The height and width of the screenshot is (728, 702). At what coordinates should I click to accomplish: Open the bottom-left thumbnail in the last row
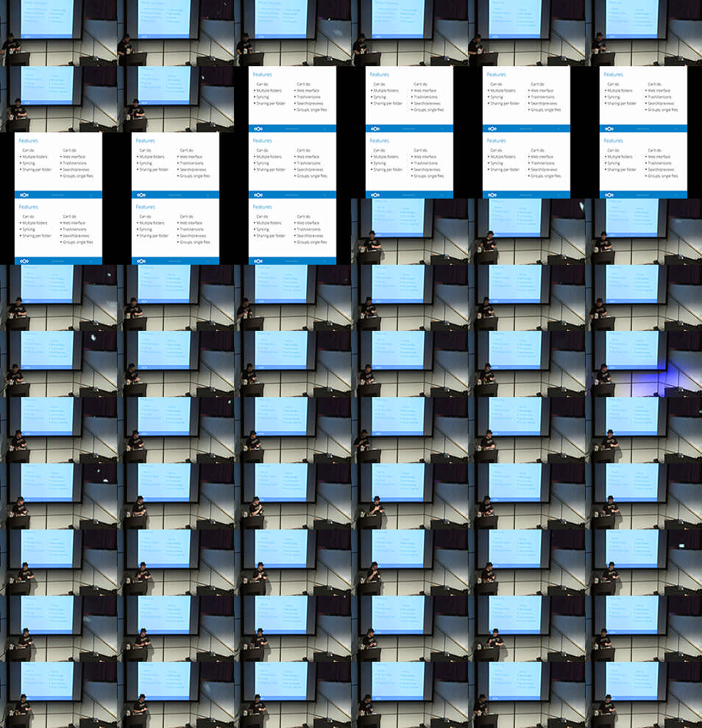pos(58,695)
